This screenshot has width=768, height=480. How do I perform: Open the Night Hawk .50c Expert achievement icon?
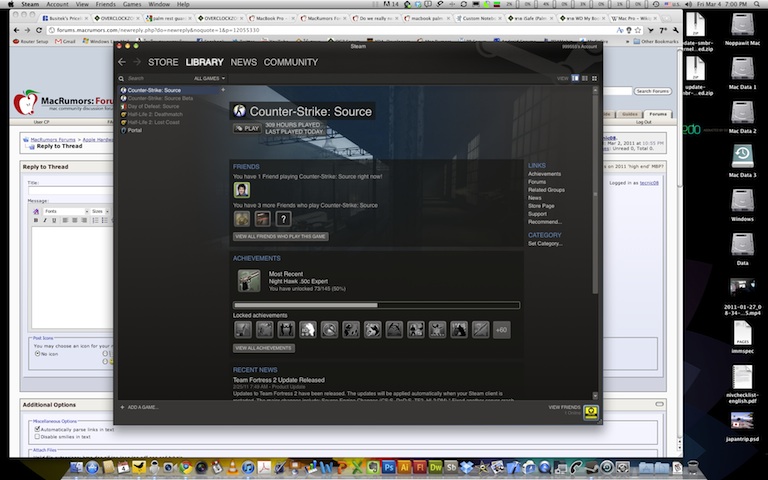pos(249,281)
